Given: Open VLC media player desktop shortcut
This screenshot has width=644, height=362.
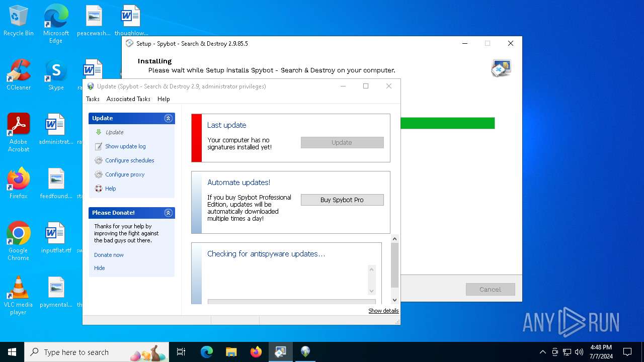Looking at the screenshot, I should click(19, 296).
